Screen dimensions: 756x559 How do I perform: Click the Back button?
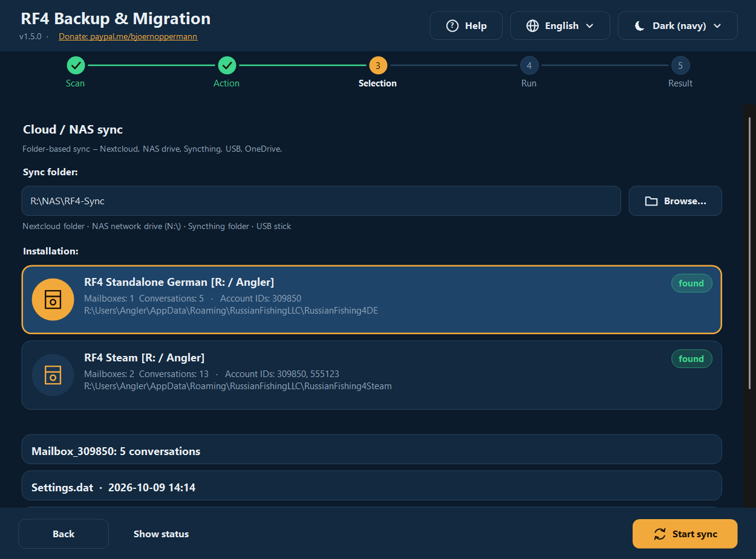pos(64,534)
